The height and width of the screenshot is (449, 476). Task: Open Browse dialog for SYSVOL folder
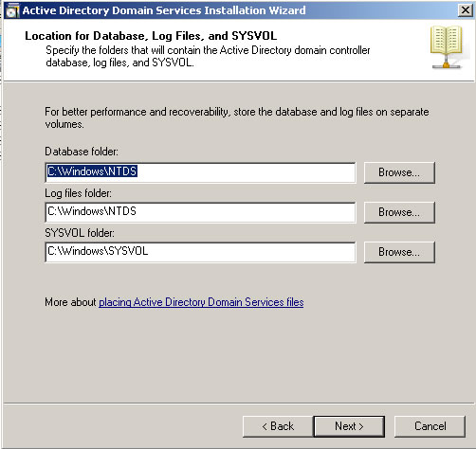[x=399, y=252]
